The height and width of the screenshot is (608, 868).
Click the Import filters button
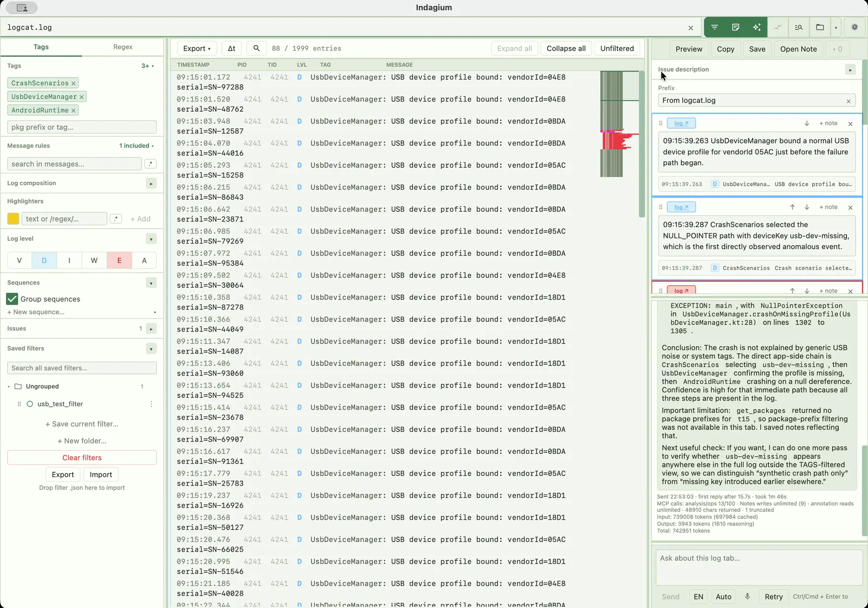click(x=101, y=474)
